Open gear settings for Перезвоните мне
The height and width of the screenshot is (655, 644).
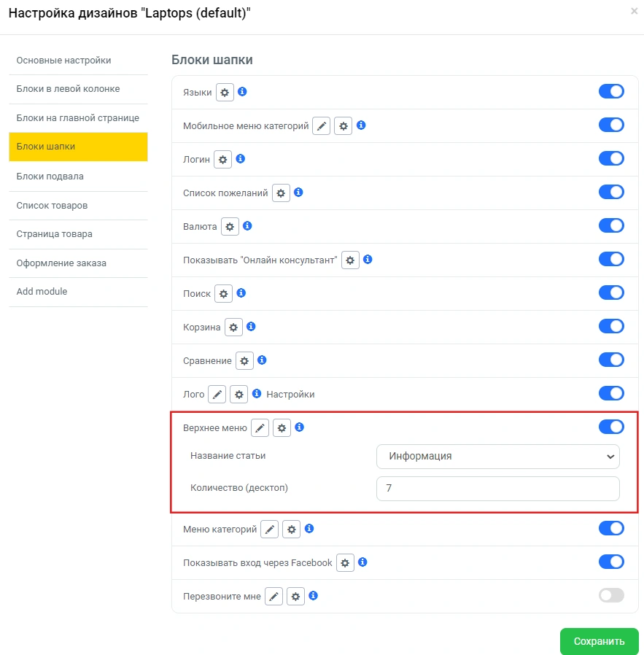[295, 597]
